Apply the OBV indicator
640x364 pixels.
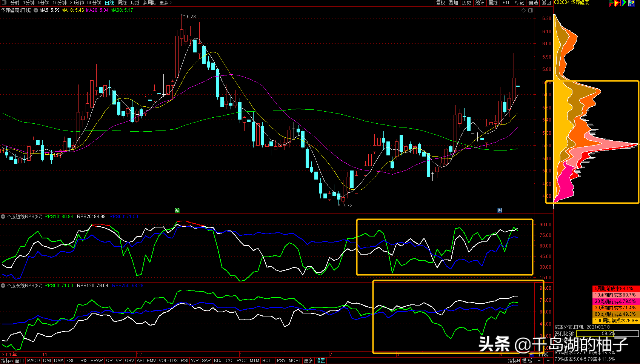(129, 361)
